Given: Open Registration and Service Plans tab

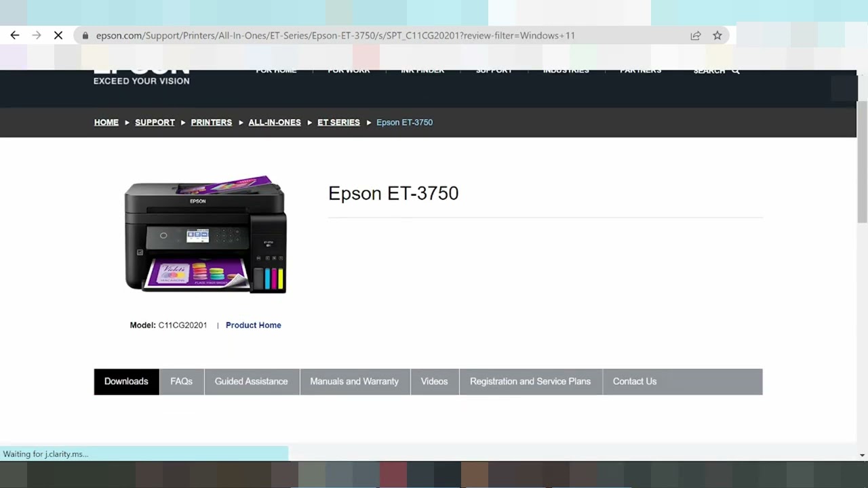Looking at the screenshot, I should click(x=530, y=382).
